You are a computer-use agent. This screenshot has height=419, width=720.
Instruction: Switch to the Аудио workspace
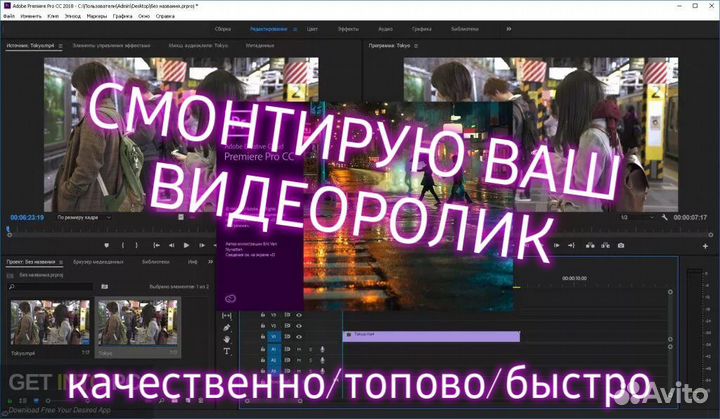click(385, 29)
